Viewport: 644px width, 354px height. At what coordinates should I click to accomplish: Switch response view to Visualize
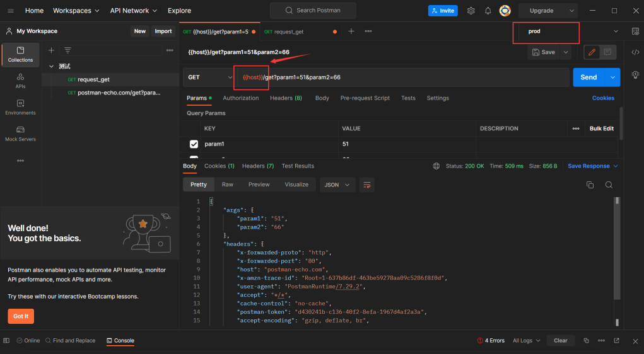coord(296,185)
